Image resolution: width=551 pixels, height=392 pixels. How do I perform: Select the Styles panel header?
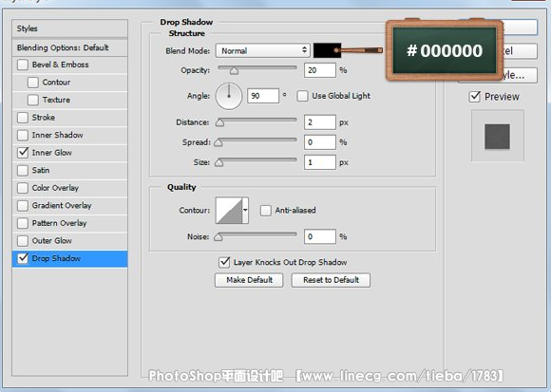(69, 28)
